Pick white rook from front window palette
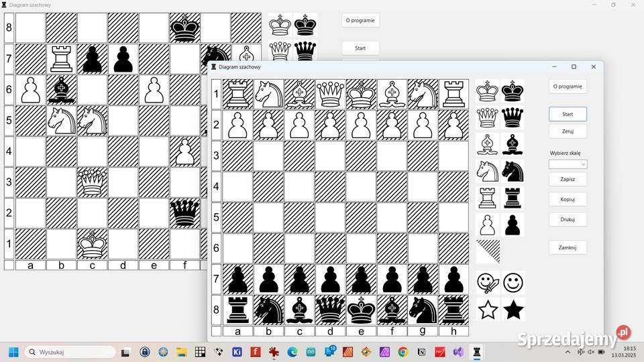 pyautogui.click(x=487, y=198)
